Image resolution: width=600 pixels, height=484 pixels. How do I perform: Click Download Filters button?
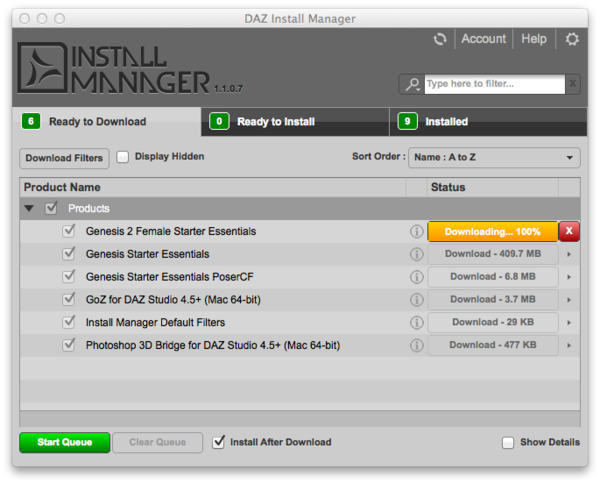[64, 158]
